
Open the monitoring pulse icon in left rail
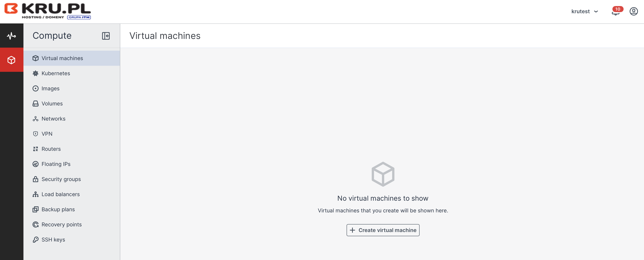point(12,36)
